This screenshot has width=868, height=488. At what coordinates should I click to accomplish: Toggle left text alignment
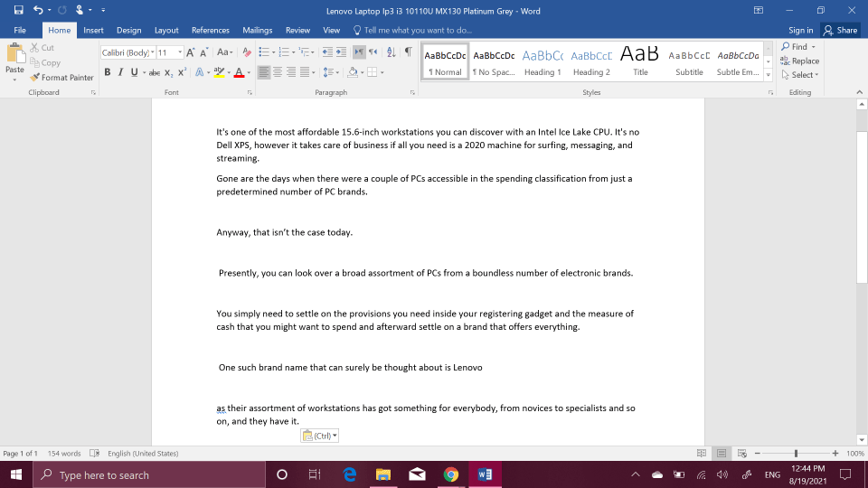point(264,72)
